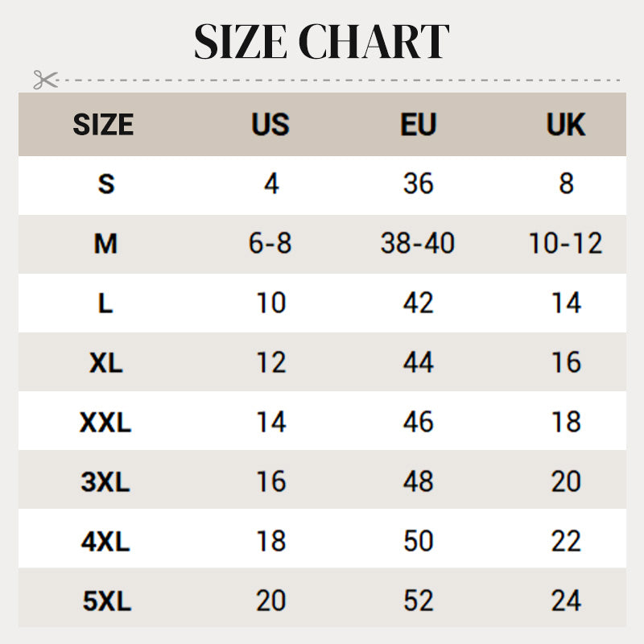
Task: Click US value 6-8 for size M
Action: (x=270, y=244)
